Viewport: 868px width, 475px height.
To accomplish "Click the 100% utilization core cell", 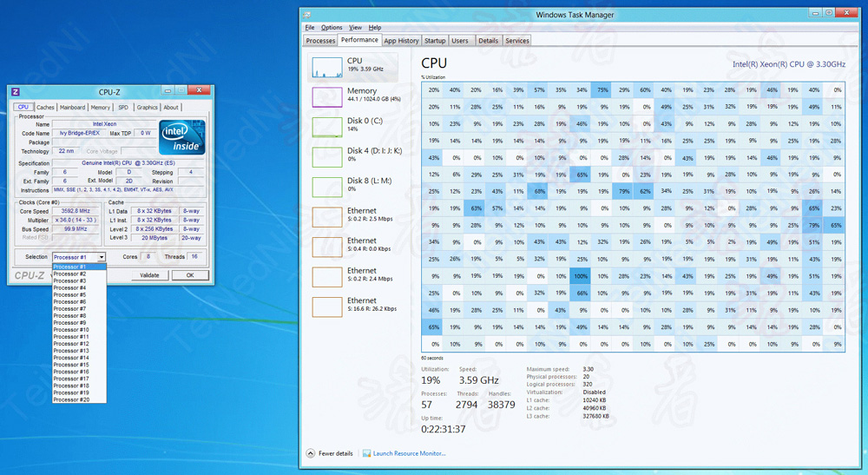I will point(580,276).
